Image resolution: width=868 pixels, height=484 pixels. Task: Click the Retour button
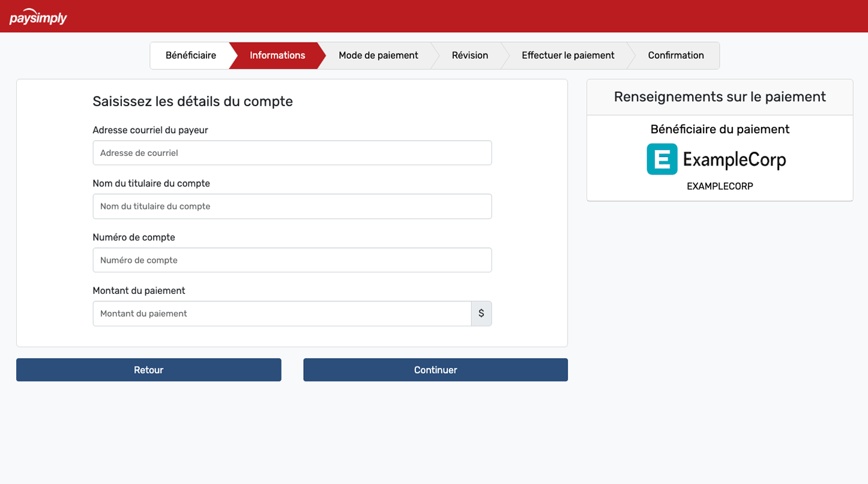point(148,369)
